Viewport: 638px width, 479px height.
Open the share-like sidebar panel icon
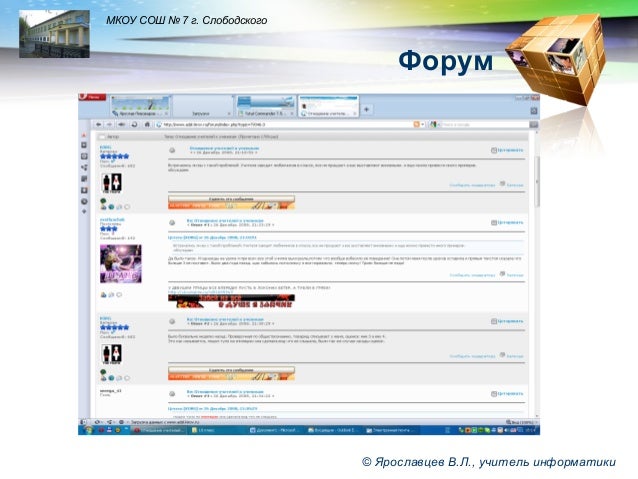tap(84, 167)
